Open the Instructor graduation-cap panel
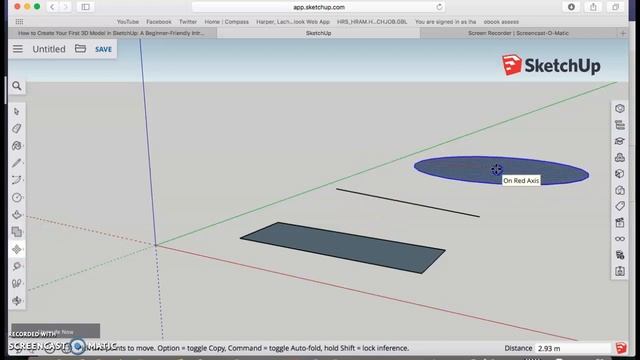640x360 pixels. [x=620, y=141]
